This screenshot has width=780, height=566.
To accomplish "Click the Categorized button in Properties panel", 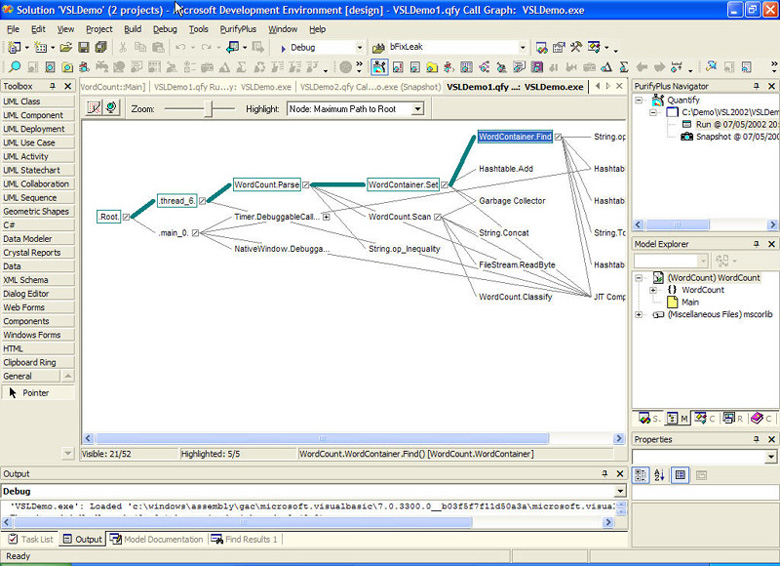I will 642,475.
